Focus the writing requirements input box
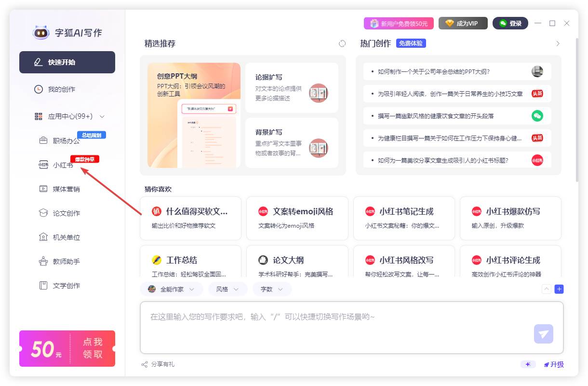This screenshot has height=386, width=588. pyautogui.click(x=352, y=328)
